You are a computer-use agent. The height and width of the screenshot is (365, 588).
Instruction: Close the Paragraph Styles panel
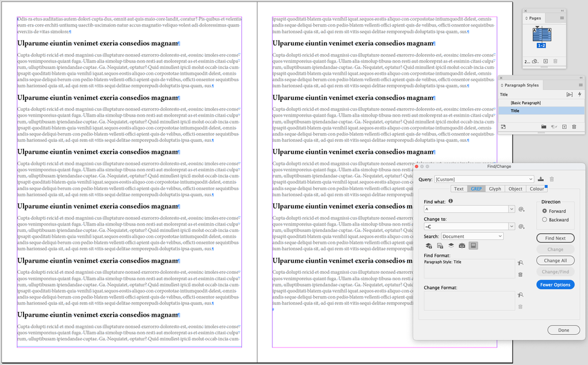(x=501, y=78)
